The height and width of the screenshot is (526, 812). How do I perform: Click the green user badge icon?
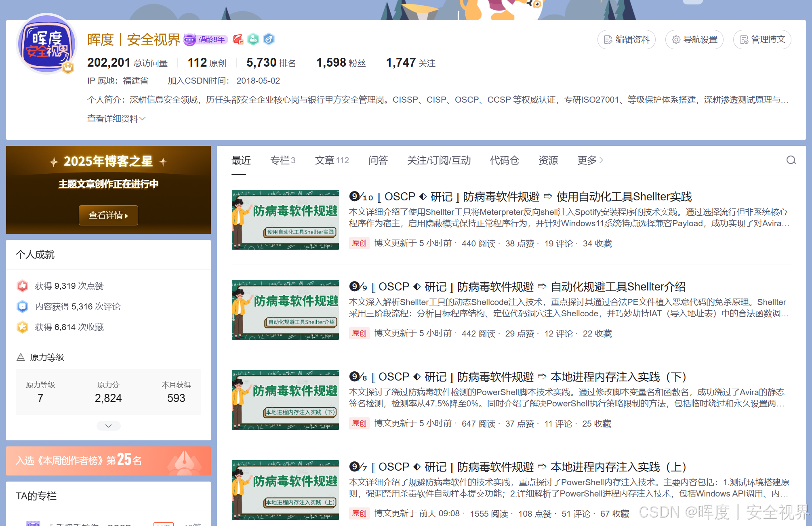pos(253,39)
